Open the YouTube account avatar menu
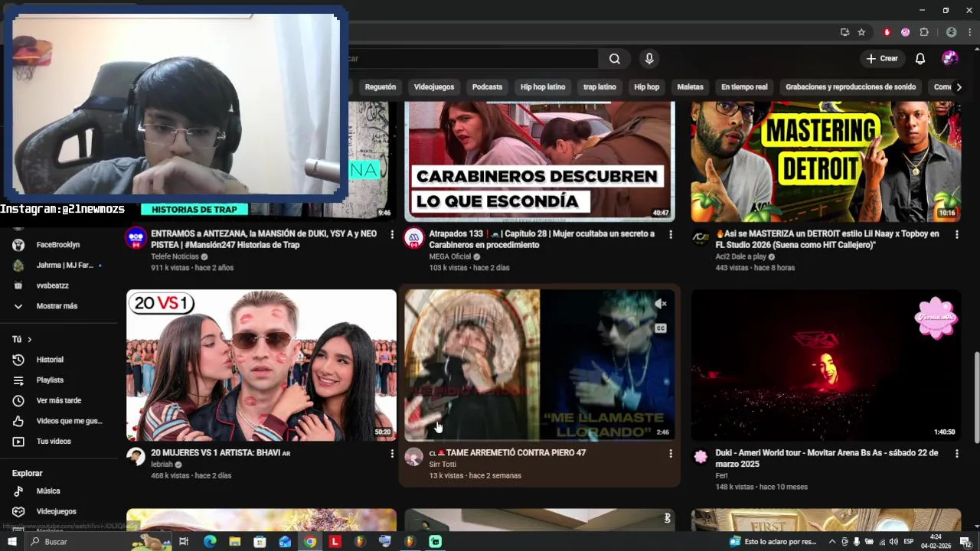 [x=949, y=59]
